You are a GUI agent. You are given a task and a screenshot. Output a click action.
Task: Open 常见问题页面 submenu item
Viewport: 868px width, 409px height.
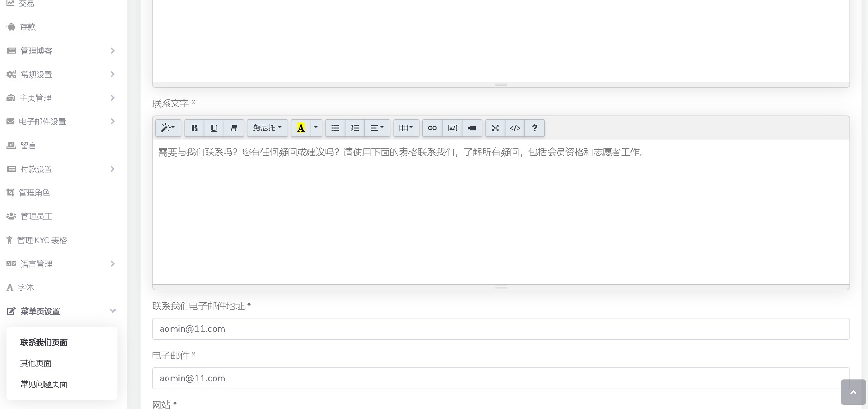(44, 384)
